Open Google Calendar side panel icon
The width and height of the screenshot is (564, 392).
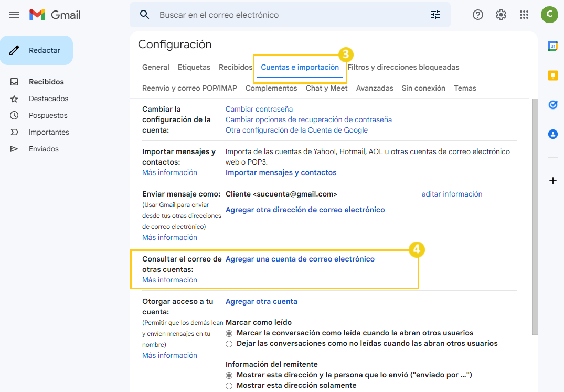pos(553,46)
